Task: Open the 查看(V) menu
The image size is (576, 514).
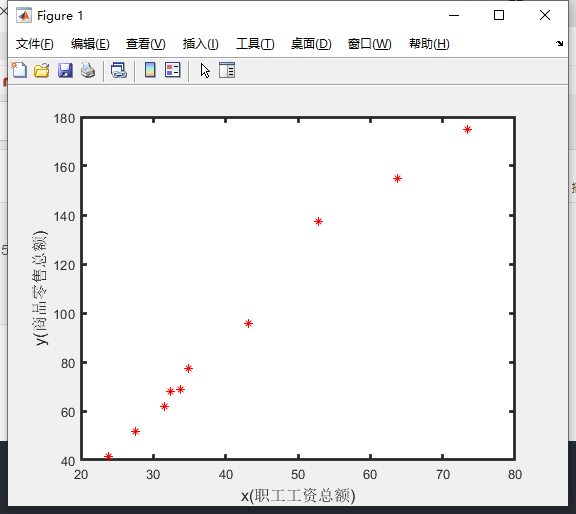Action: 145,44
